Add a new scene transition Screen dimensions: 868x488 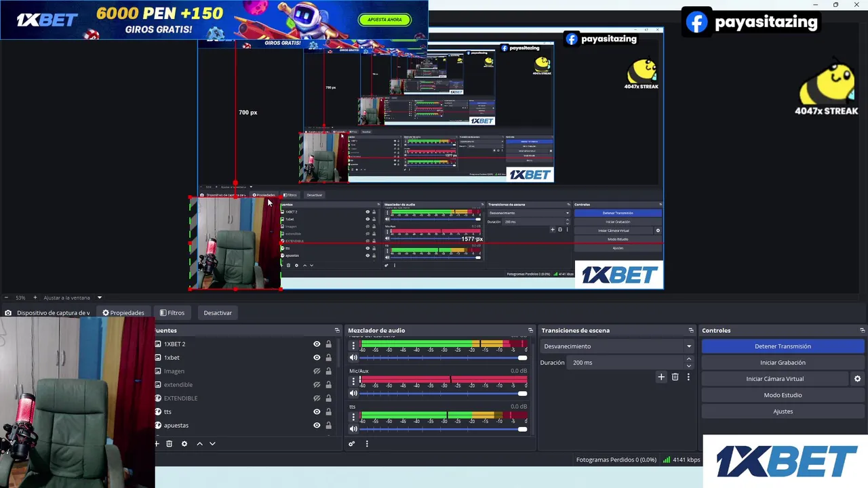pyautogui.click(x=661, y=377)
